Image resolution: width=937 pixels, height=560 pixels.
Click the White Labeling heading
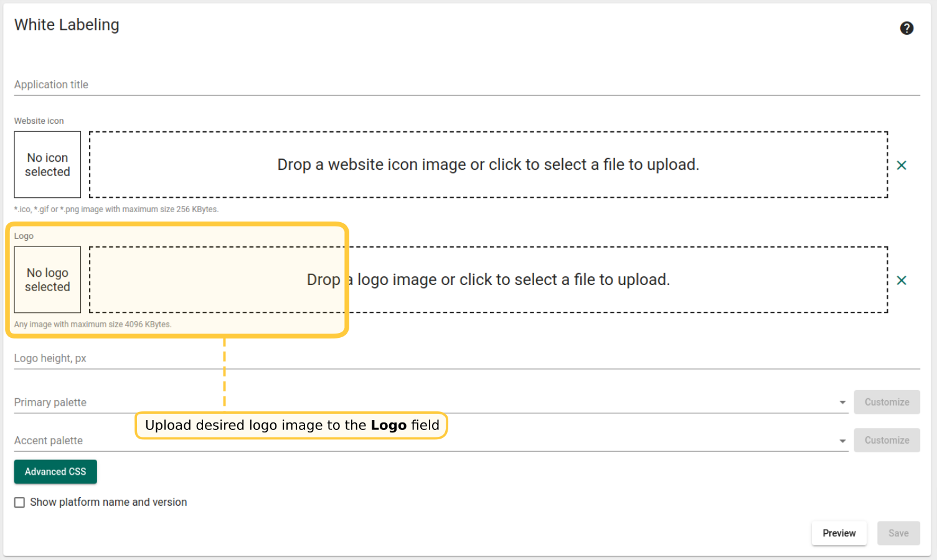tap(67, 25)
